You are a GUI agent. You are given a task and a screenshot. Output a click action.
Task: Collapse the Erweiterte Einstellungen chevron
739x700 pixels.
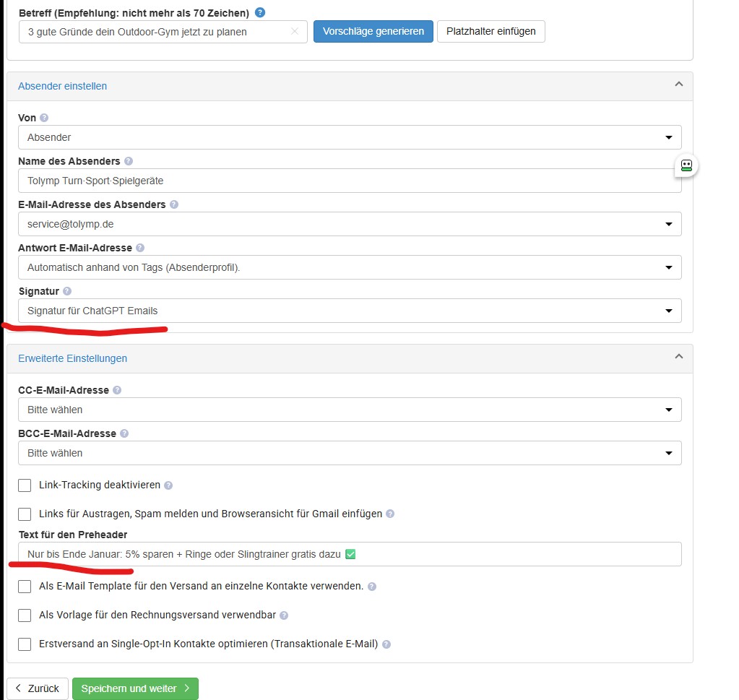tap(678, 356)
